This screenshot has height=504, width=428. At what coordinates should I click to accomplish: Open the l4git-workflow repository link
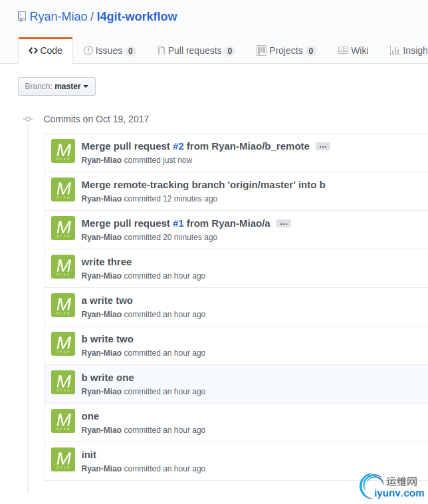coord(137,17)
